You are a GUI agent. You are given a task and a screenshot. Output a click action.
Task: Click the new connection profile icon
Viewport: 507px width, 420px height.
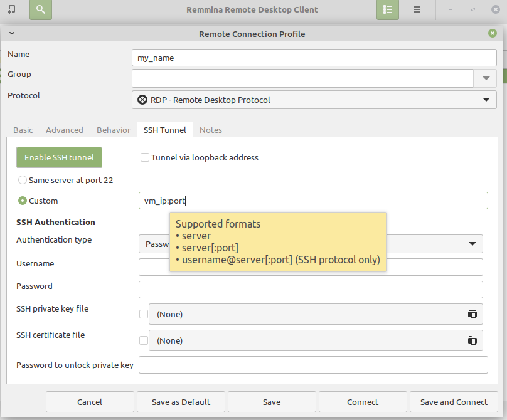pos(11,9)
